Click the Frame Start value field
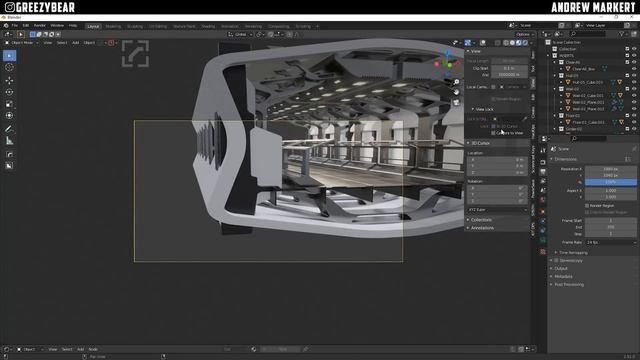This screenshot has width=640, height=360. (x=611, y=220)
